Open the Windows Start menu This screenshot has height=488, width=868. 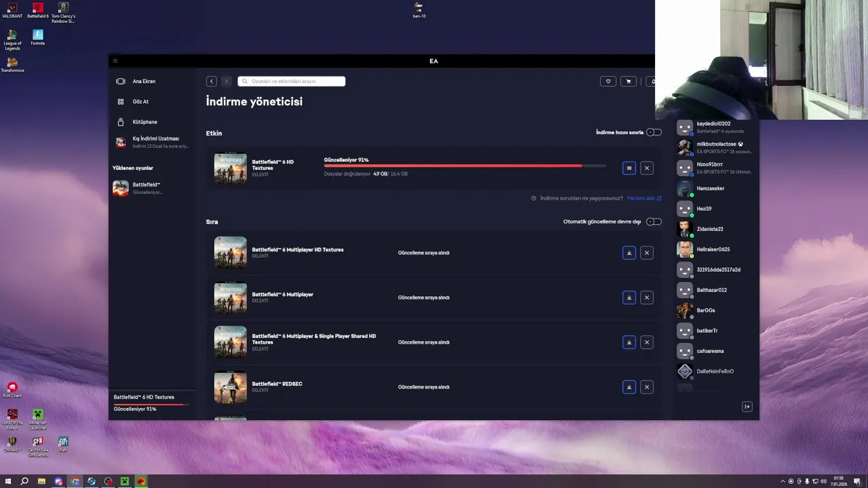8,481
